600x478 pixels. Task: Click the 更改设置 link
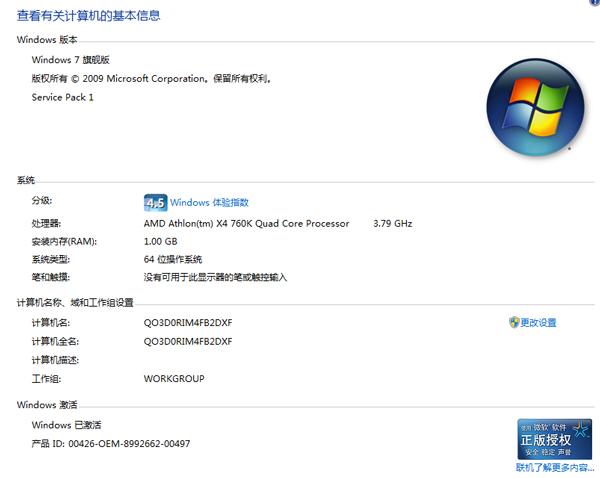click(x=538, y=323)
